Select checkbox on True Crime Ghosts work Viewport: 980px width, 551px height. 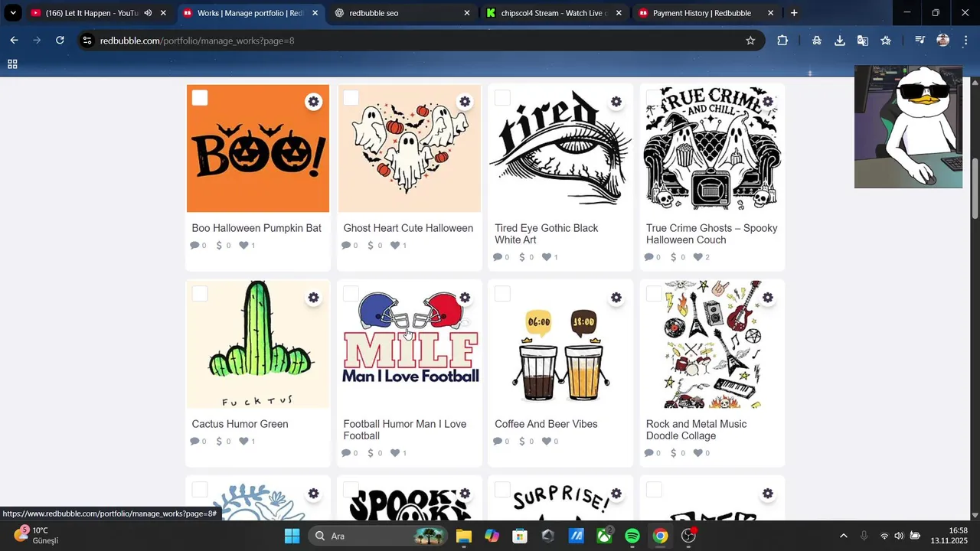click(x=654, y=98)
